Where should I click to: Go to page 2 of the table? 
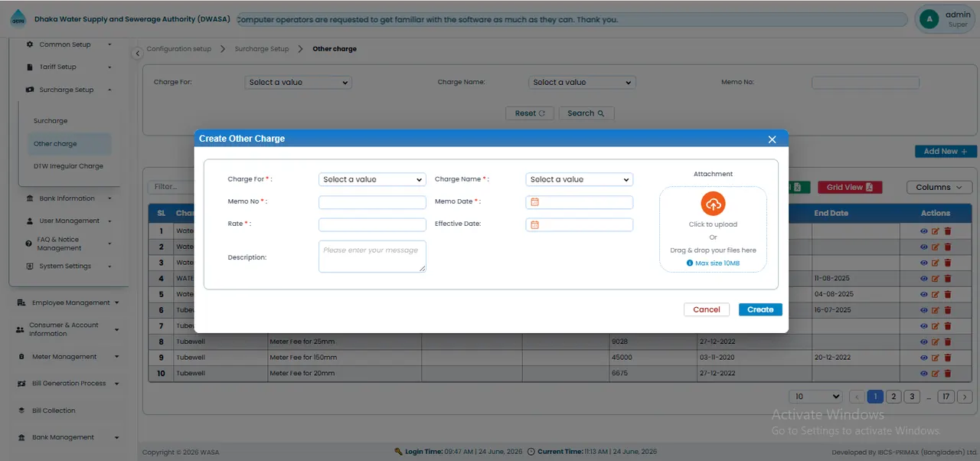pyautogui.click(x=893, y=397)
